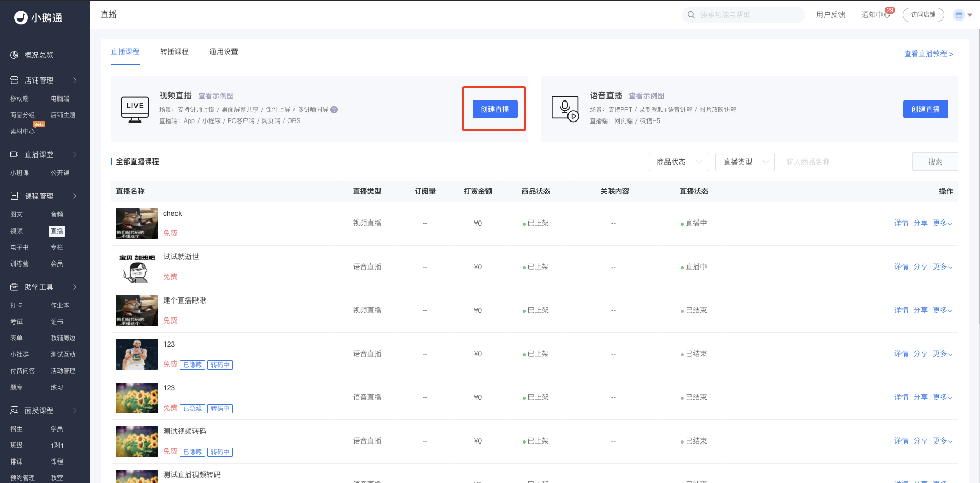
Task: Expand the 面授课程 section chevron
Action: [x=75, y=410]
